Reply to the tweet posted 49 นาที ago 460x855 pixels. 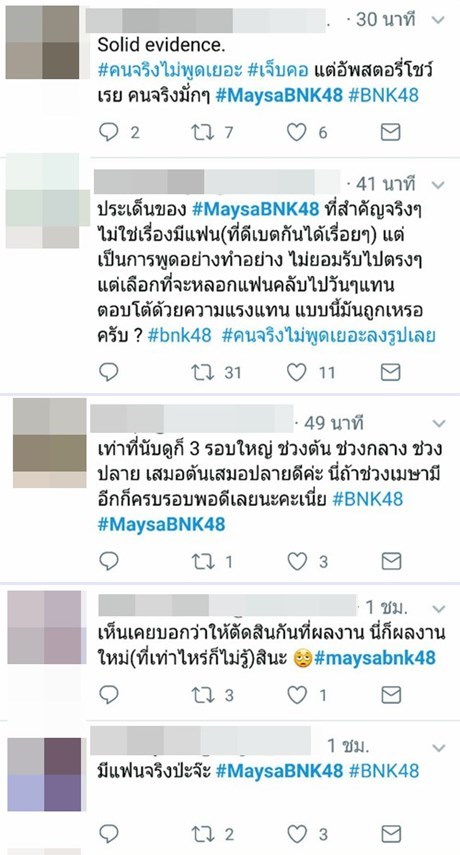pos(109,561)
